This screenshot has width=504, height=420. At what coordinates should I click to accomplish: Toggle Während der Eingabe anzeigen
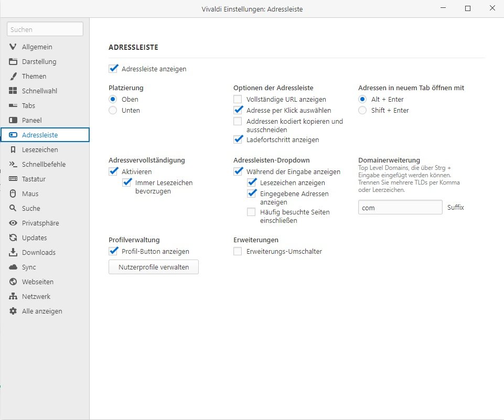click(238, 171)
